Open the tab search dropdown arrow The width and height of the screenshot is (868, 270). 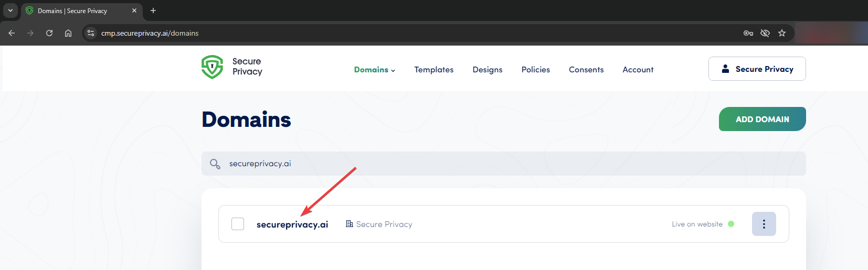click(x=10, y=10)
